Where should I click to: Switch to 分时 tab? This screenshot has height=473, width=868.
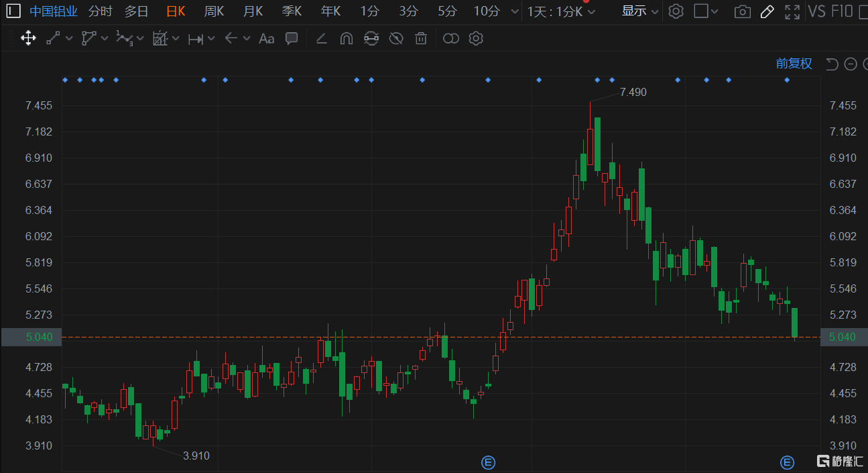point(101,11)
